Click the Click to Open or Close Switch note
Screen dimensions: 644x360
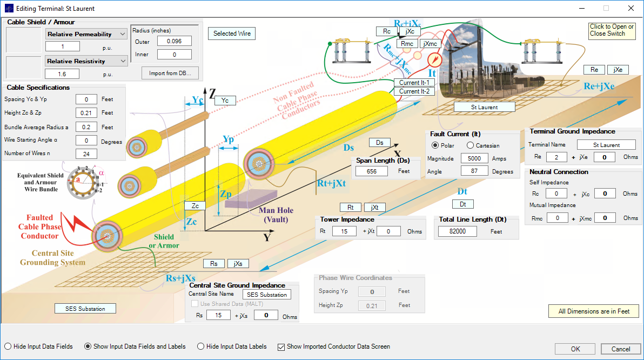612,30
